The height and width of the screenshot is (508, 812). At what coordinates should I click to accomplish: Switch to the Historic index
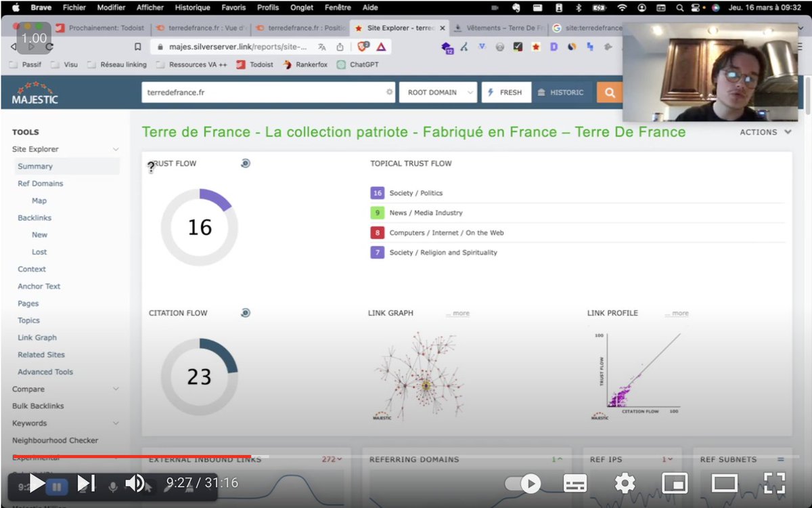(x=562, y=92)
